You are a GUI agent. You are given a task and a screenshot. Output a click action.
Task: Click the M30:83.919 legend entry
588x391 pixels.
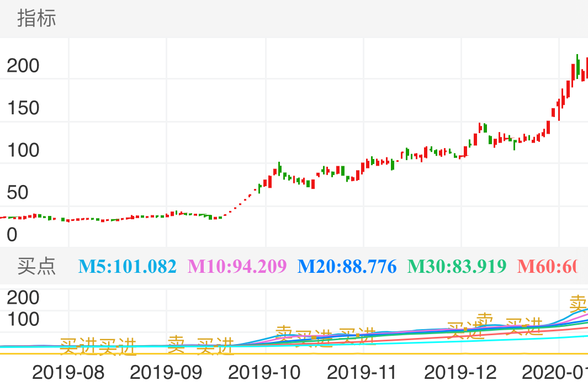pos(457,267)
